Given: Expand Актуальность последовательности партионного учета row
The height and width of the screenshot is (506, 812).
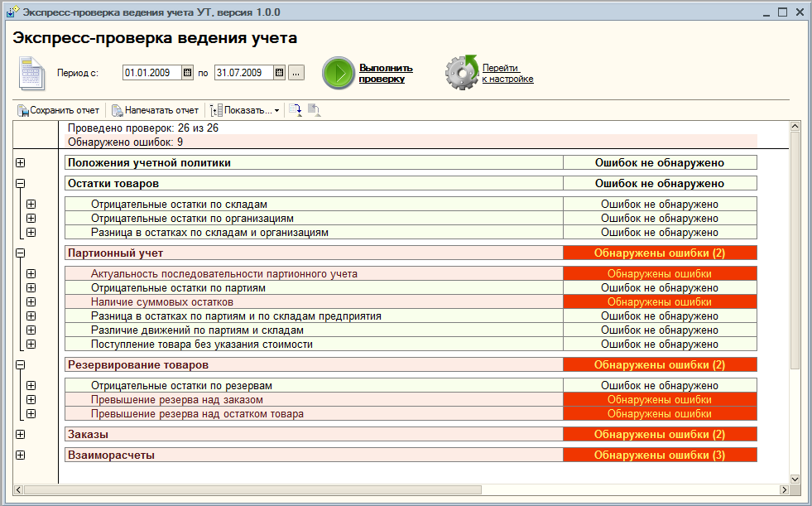Looking at the screenshot, I should coord(31,273).
